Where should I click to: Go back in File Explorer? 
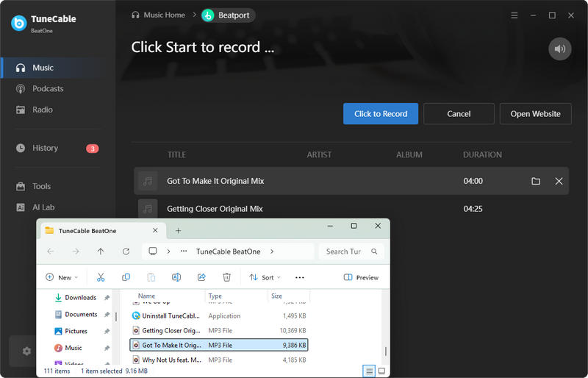point(51,252)
